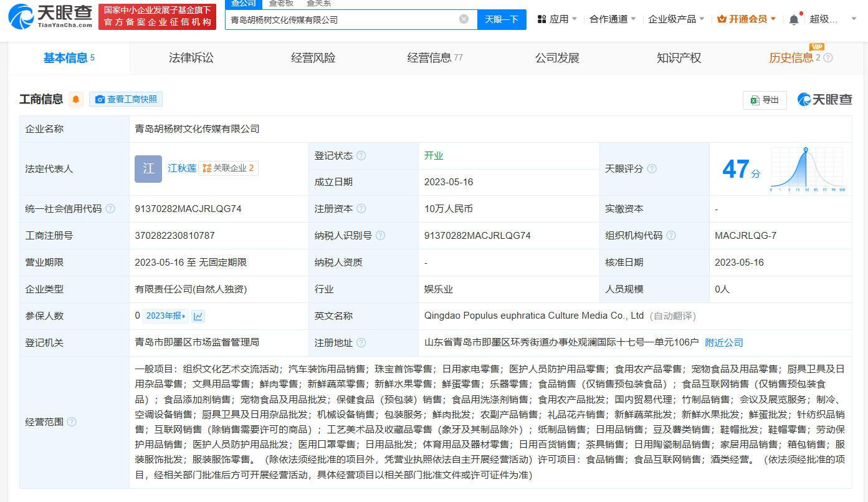Open 江秋莲 legal representative link
Screen dimensions: 868x502
pos(182,168)
